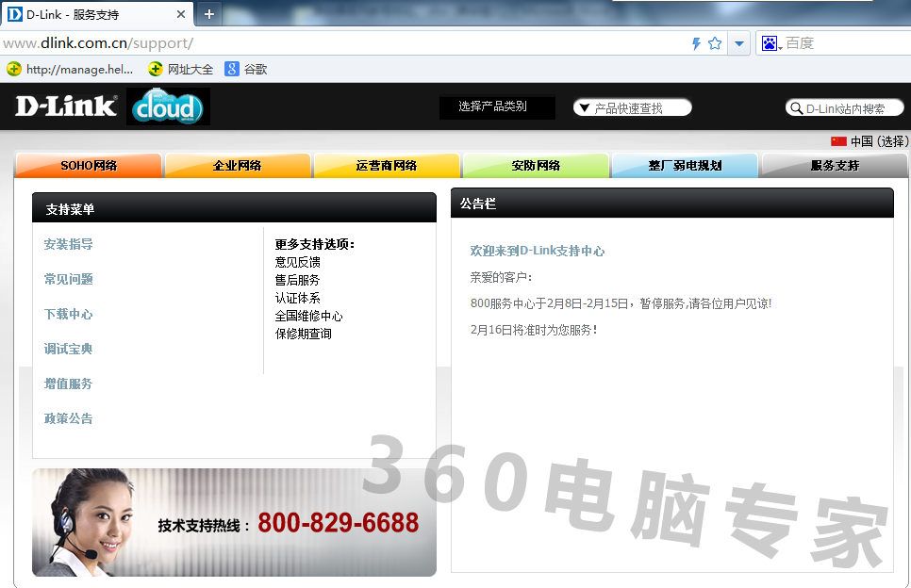Image resolution: width=911 pixels, height=588 pixels.
Task: Click the green plus icon beside 网址大全
Action: click(x=155, y=69)
